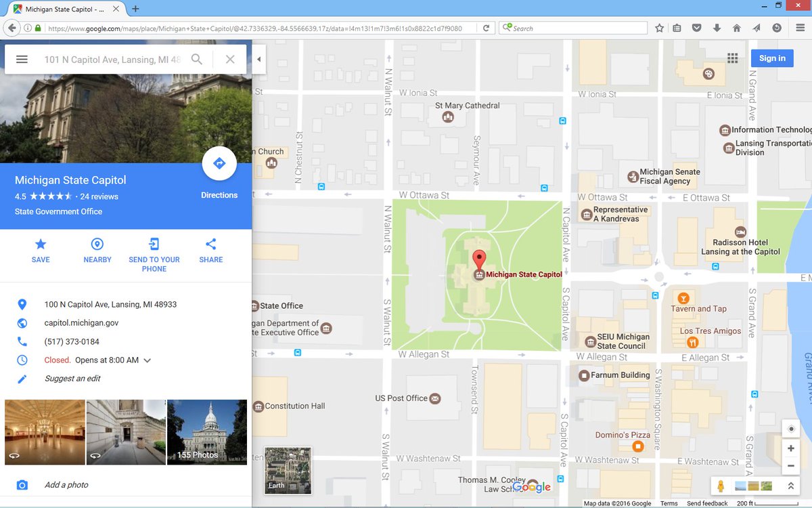The image size is (812, 508).
Task: Open browser Downloads arrow
Action: (x=717, y=28)
